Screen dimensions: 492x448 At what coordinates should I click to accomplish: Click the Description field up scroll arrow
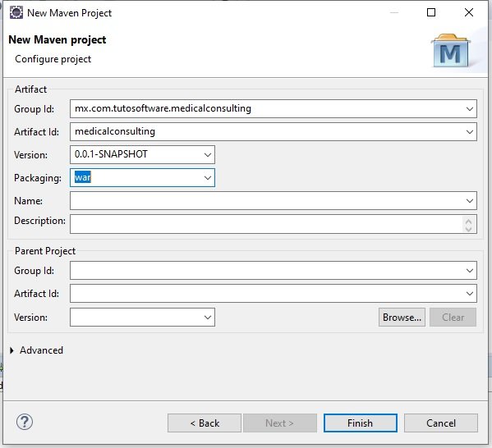(468, 222)
